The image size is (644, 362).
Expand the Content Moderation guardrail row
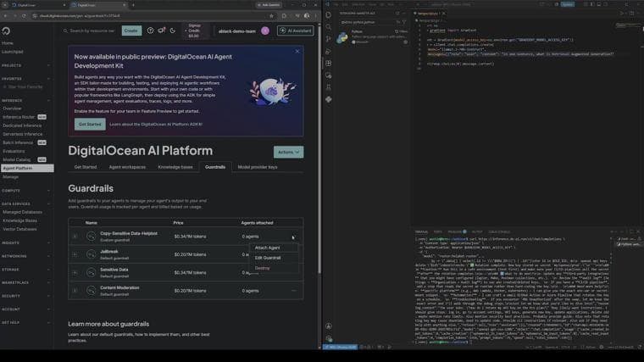75,291
